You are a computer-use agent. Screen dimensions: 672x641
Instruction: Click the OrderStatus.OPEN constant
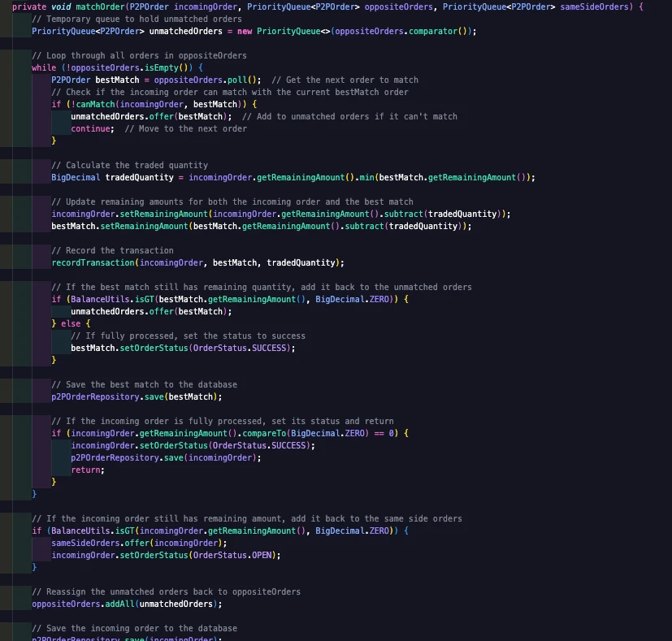click(x=254, y=555)
